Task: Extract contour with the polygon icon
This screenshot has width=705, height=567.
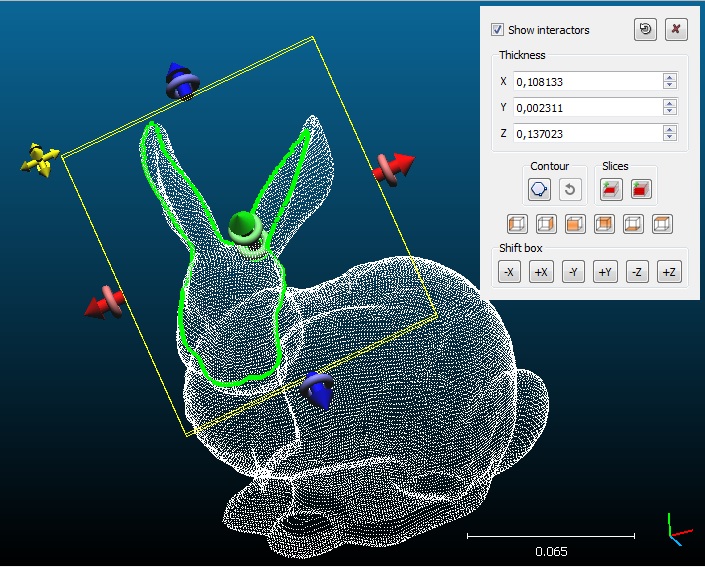Action: (539, 189)
